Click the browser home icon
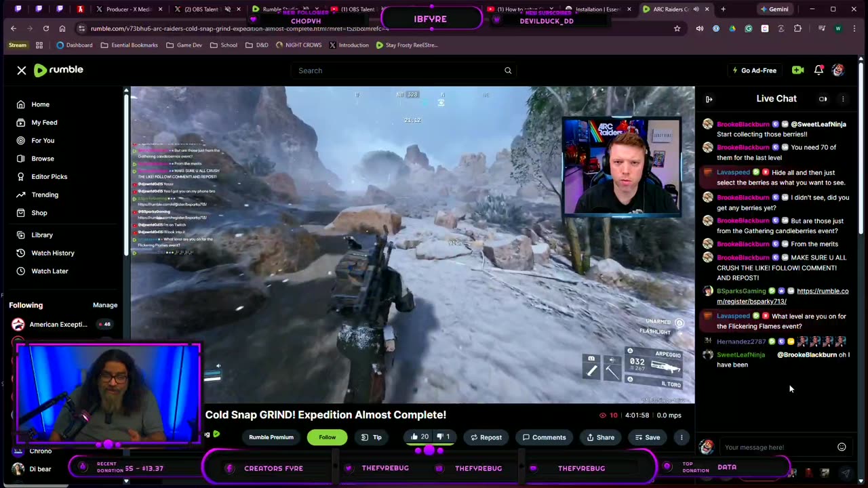Image resolution: width=868 pixels, height=488 pixels. (x=62, y=28)
